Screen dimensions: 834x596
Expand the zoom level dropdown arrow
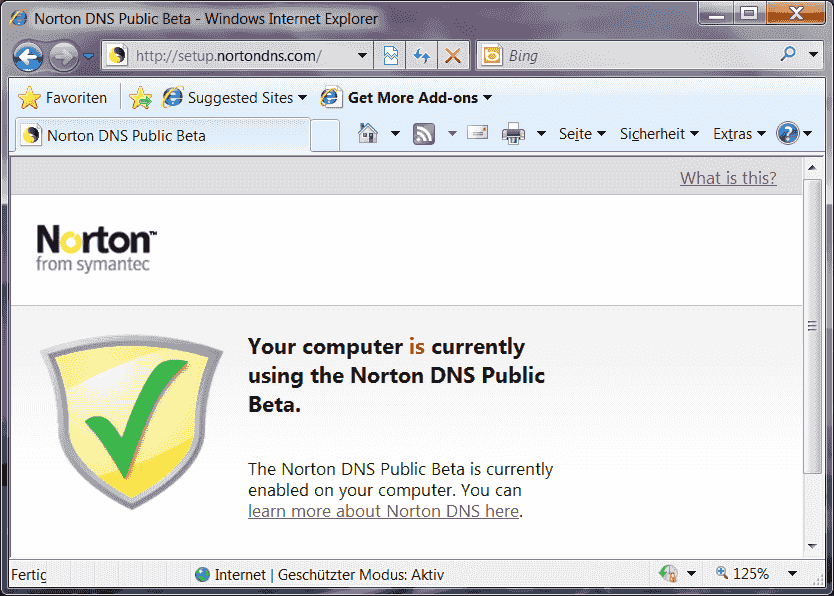pyautogui.click(x=792, y=573)
